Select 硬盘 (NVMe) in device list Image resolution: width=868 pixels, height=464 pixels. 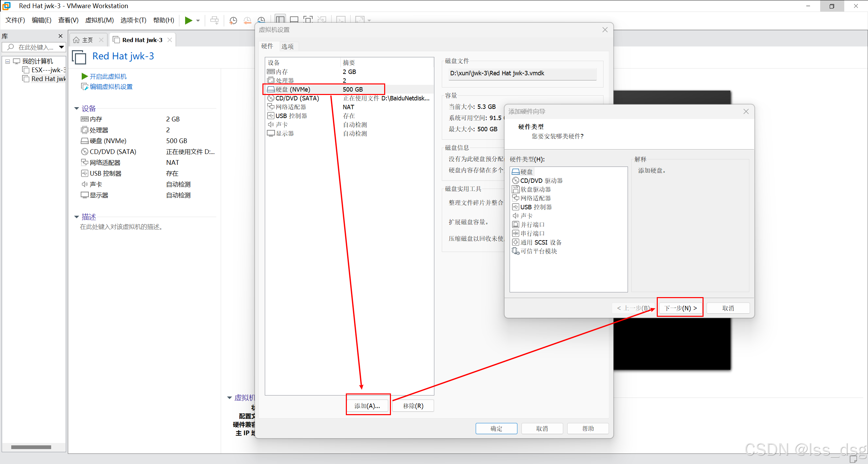point(293,89)
